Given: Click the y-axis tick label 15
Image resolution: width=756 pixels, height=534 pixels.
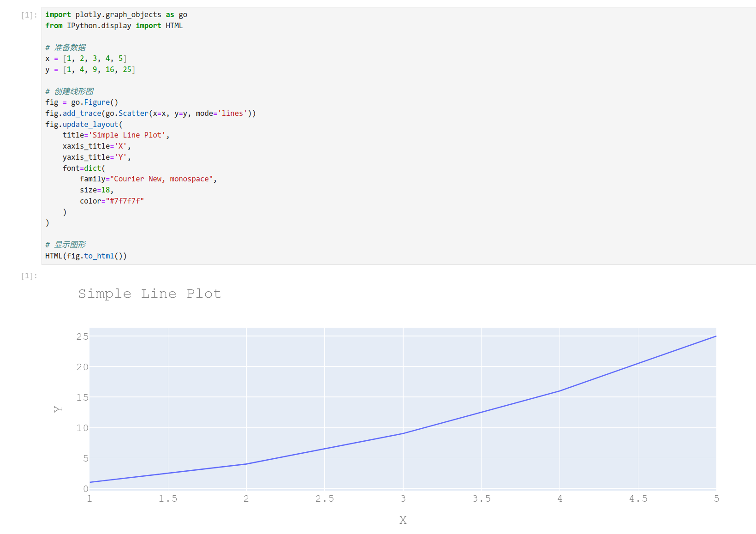Looking at the screenshot, I should (82, 397).
